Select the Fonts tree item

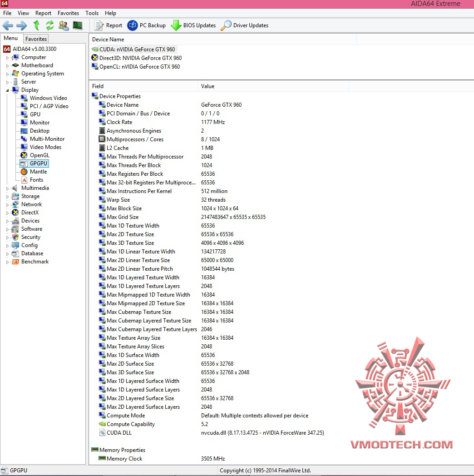click(32, 180)
